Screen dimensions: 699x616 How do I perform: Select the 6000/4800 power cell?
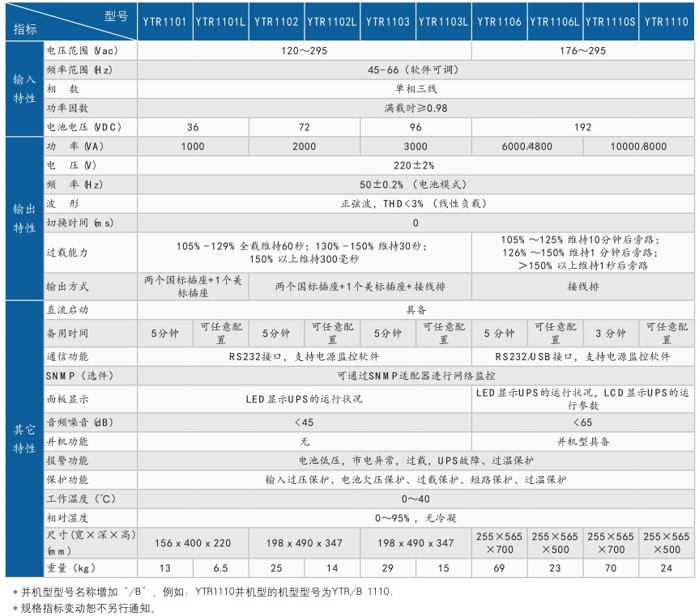[x=527, y=146]
